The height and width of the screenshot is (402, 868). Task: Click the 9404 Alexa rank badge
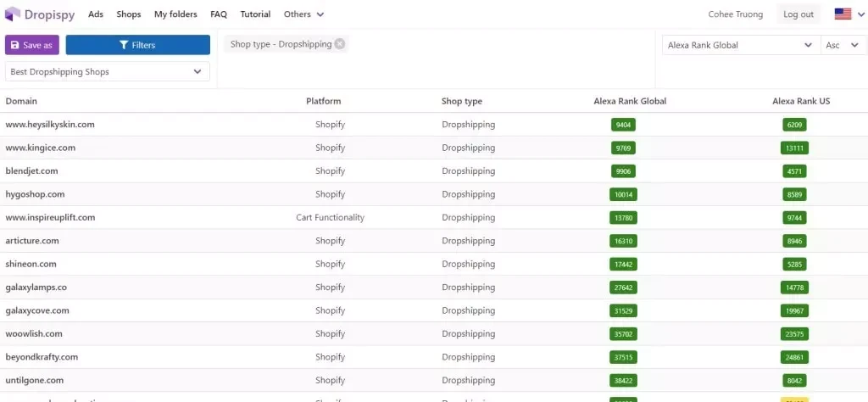(x=623, y=125)
